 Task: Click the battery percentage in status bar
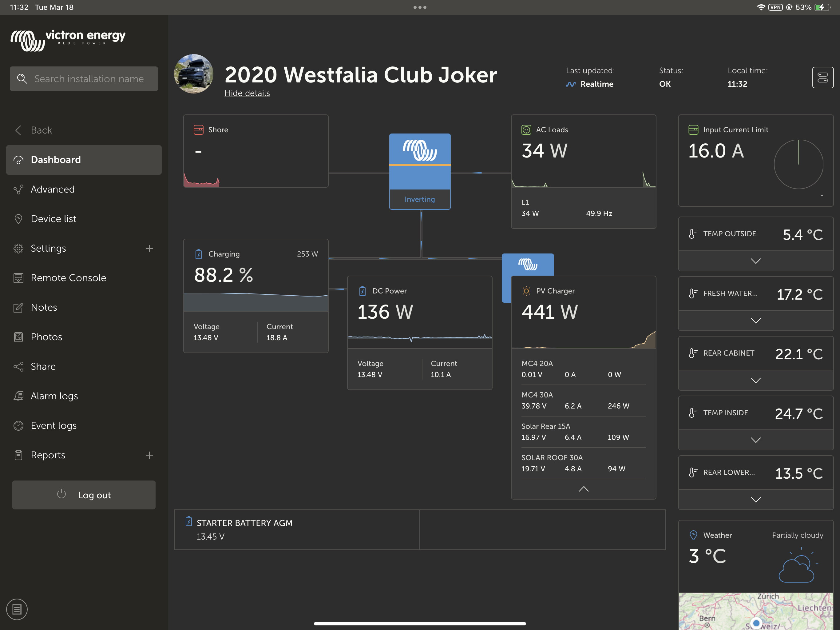[x=803, y=7]
